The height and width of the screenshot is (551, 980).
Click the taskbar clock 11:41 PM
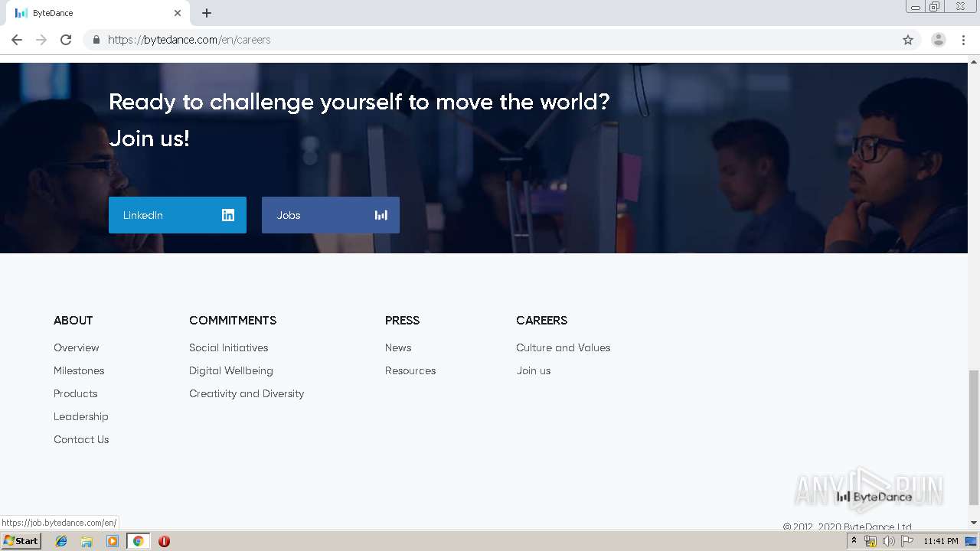(941, 541)
